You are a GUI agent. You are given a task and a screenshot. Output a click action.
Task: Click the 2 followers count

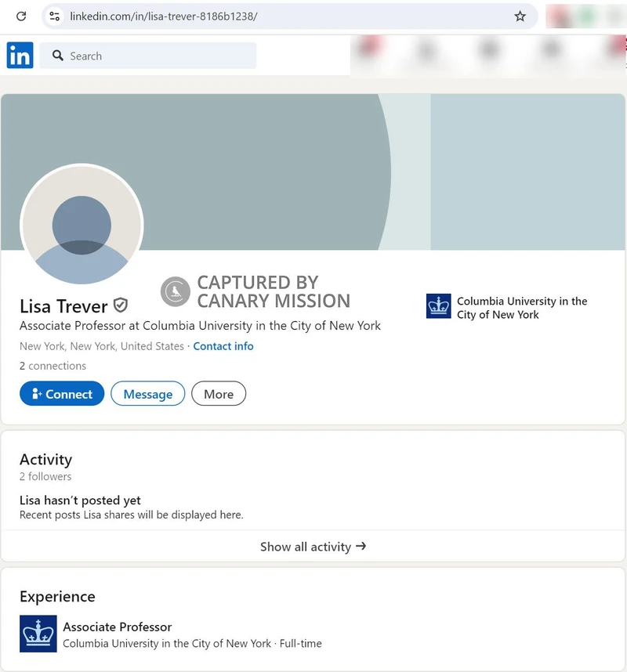45,476
